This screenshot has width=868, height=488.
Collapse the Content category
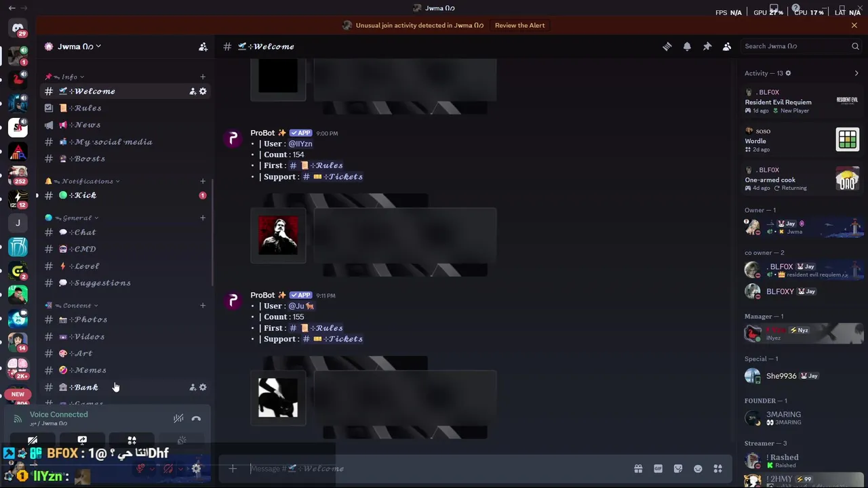[x=71, y=305]
